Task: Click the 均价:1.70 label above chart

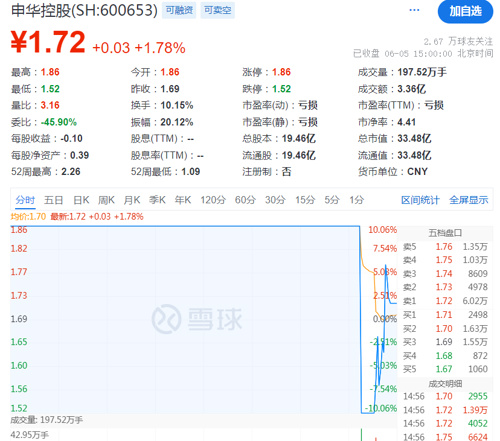Action: pyautogui.click(x=28, y=217)
